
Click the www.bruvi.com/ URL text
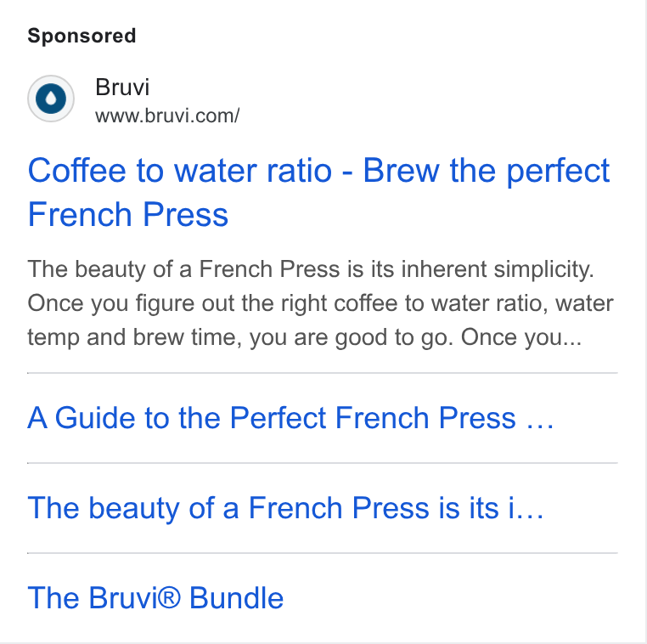point(167,116)
